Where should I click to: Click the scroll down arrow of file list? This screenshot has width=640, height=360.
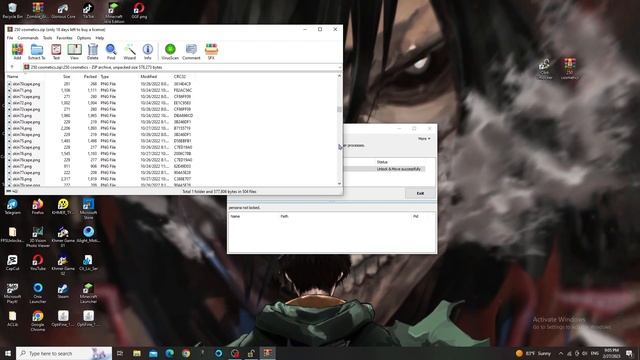pos(339,184)
